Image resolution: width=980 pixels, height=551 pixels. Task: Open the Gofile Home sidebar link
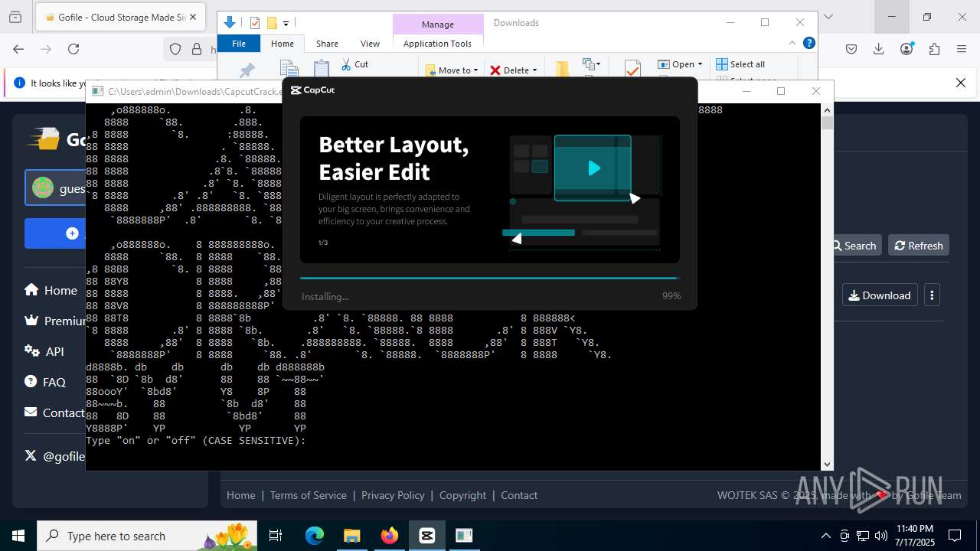(x=51, y=290)
